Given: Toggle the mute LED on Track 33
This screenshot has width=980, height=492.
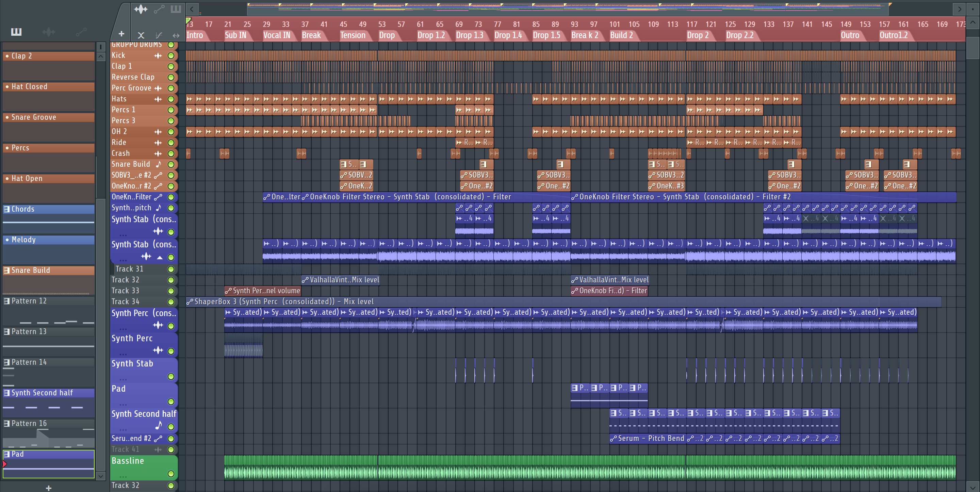Looking at the screenshot, I should tap(171, 291).
